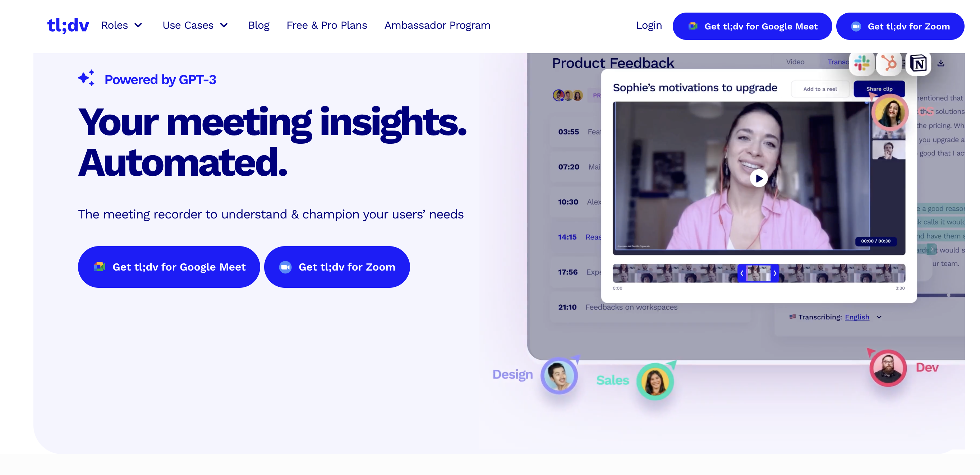The width and height of the screenshot is (980, 475).
Task: Click the Powered by GPT-3 text
Action: click(160, 79)
